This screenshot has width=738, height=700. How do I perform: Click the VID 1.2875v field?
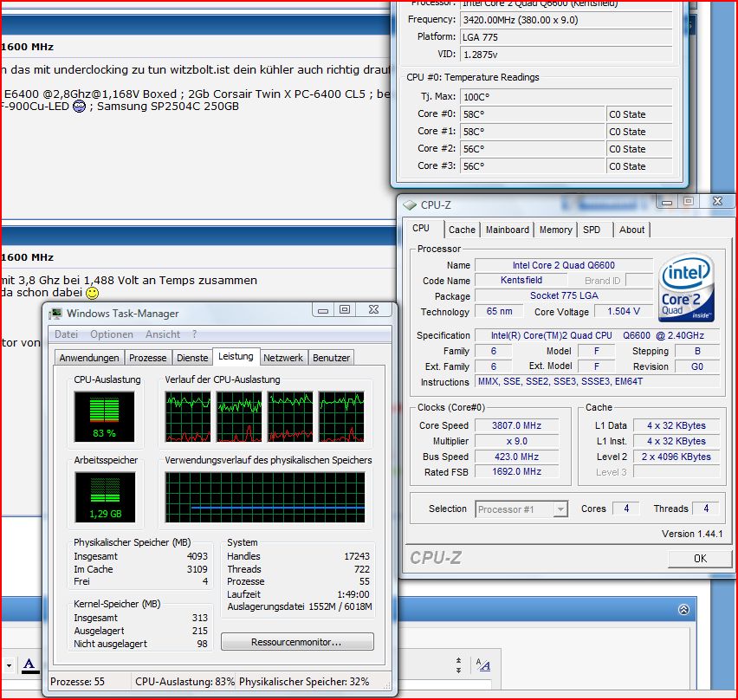[566, 55]
